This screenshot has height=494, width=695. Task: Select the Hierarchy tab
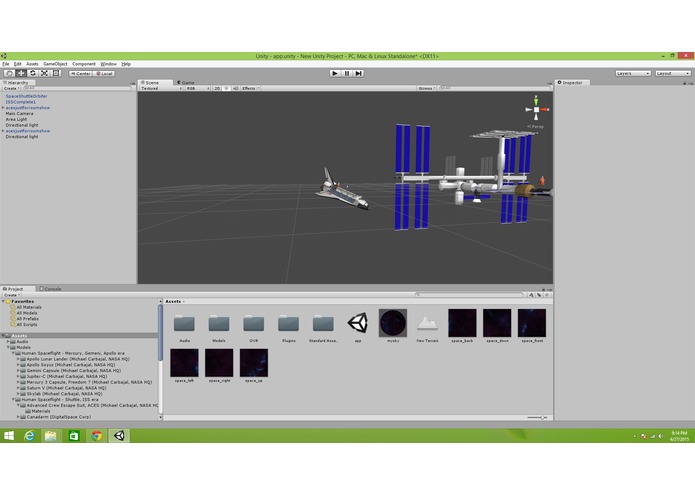tap(18, 82)
